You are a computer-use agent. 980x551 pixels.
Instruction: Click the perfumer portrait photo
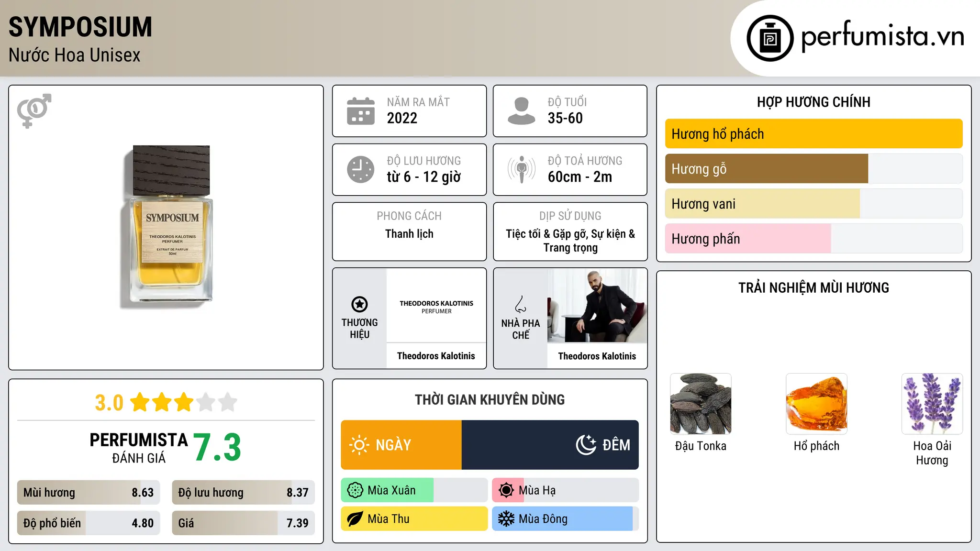tap(597, 306)
